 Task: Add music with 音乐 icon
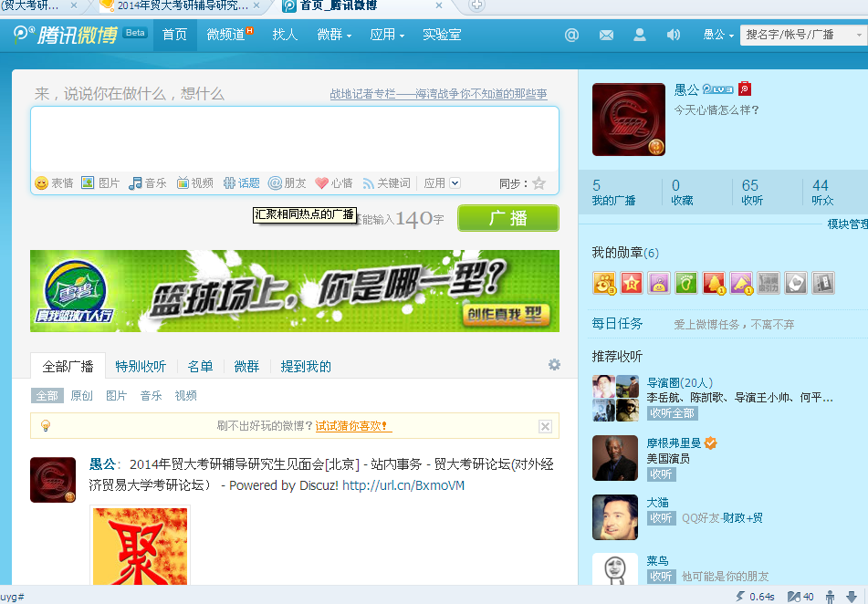click(147, 183)
